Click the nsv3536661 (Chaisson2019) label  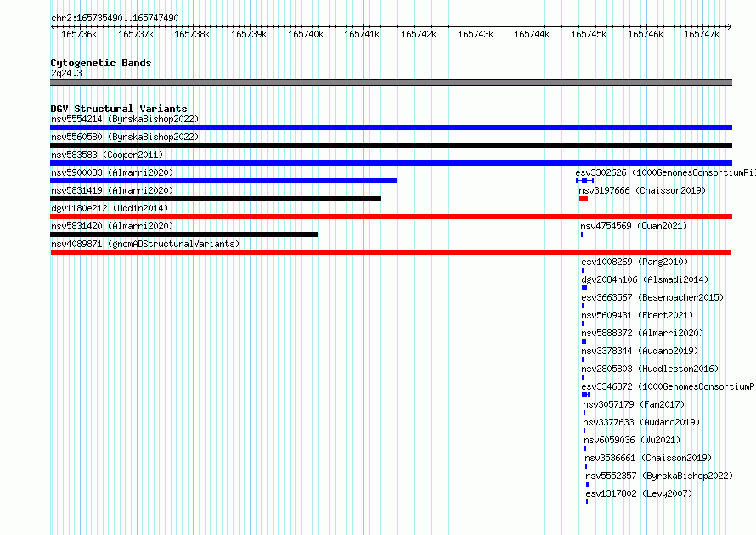click(648, 458)
